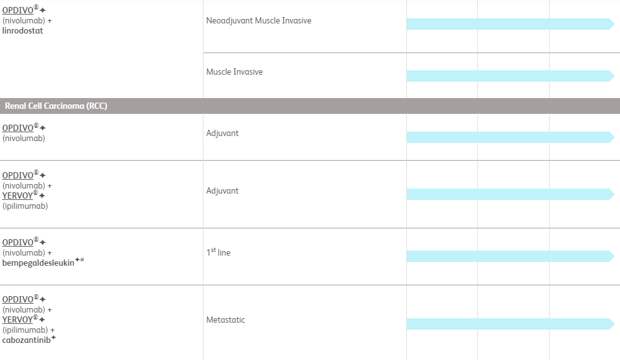Click the Renal Cell Carcinoma (RCC) section header

point(310,106)
